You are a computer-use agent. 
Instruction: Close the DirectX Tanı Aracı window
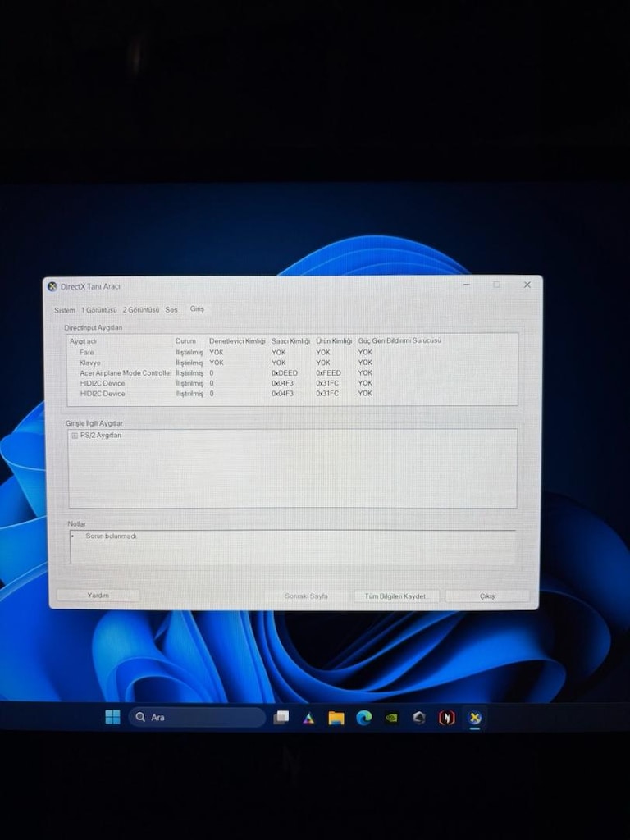tap(527, 285)
